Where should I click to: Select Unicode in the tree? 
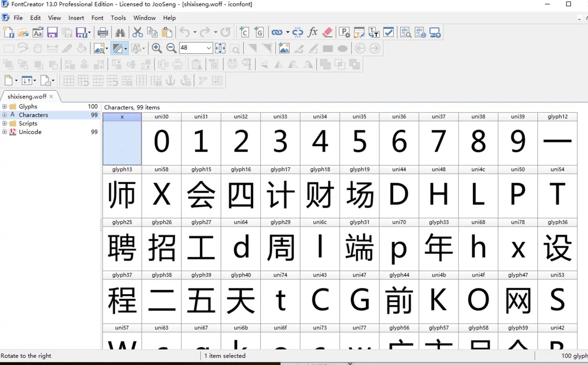tap(30, 132)
